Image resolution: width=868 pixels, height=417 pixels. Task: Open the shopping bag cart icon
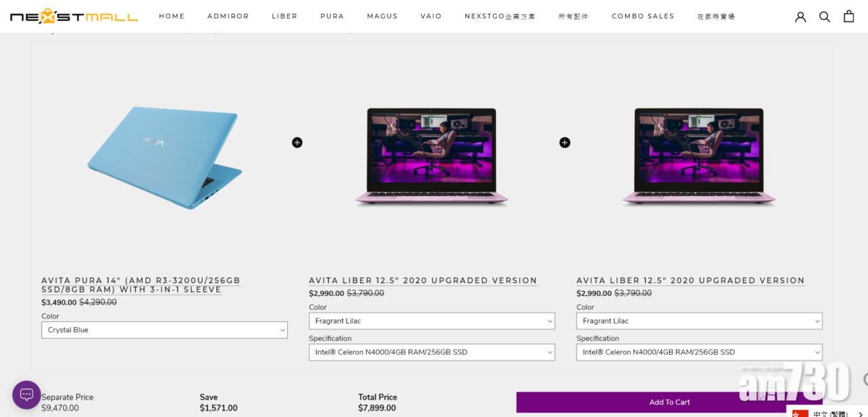849,16
